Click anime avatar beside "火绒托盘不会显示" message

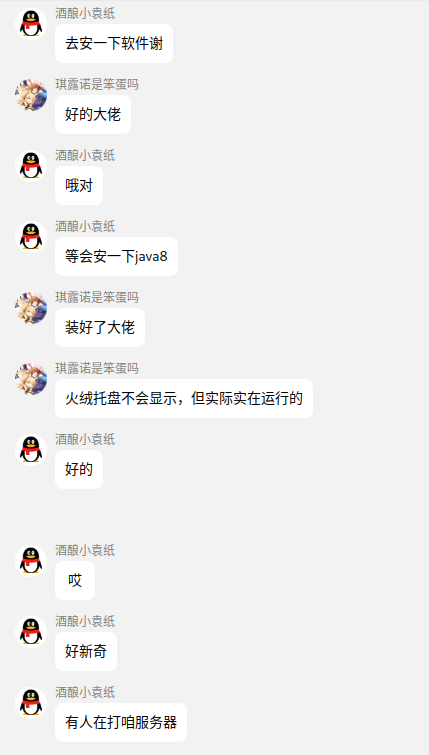coord(31,378)
